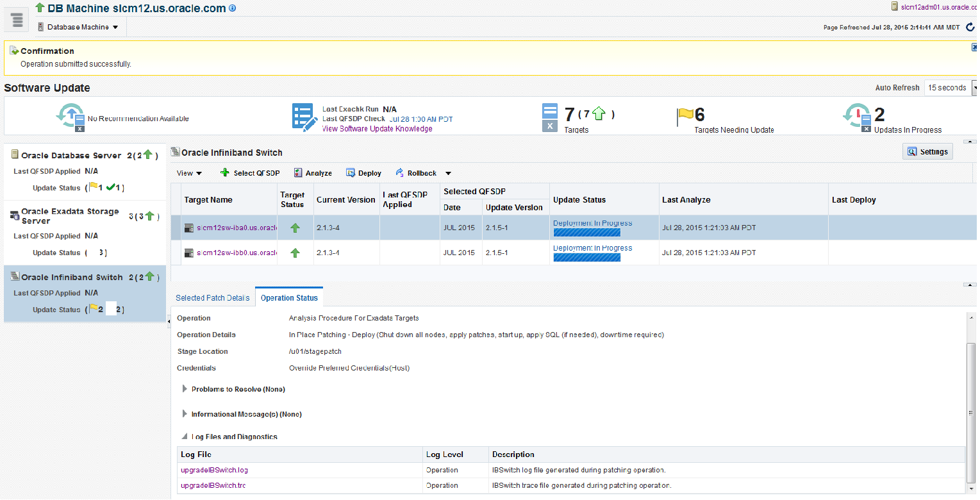Collapse the Log Files and Diagnostics section
980x500 pixels.
tap(185, 437)
